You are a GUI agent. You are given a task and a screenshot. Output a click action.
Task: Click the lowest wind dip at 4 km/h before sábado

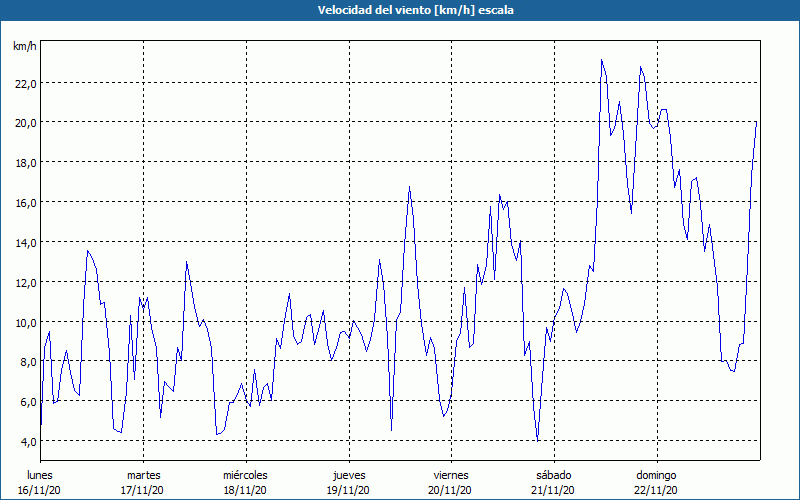[x=538, y=440]
